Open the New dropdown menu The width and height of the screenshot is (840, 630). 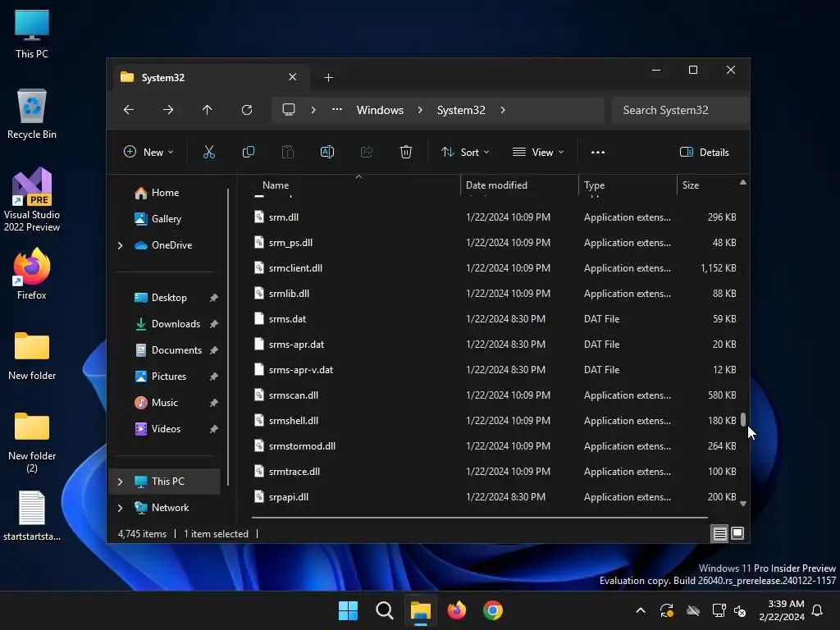148,152
